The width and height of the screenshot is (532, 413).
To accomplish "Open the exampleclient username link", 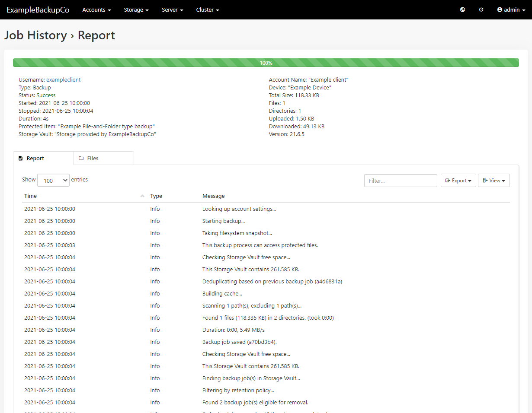I will coord(63,79).
